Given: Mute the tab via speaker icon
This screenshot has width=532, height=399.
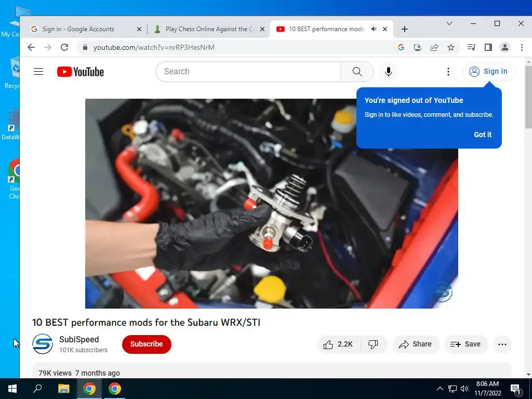Looking at the screenshot, I should tap(374, 29).
